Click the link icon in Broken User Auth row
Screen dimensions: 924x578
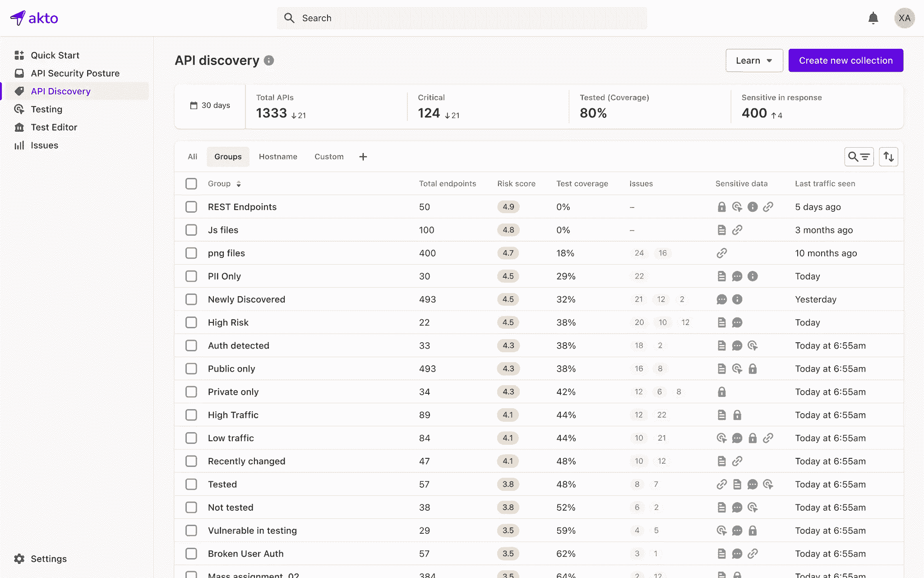coord(753,553)
